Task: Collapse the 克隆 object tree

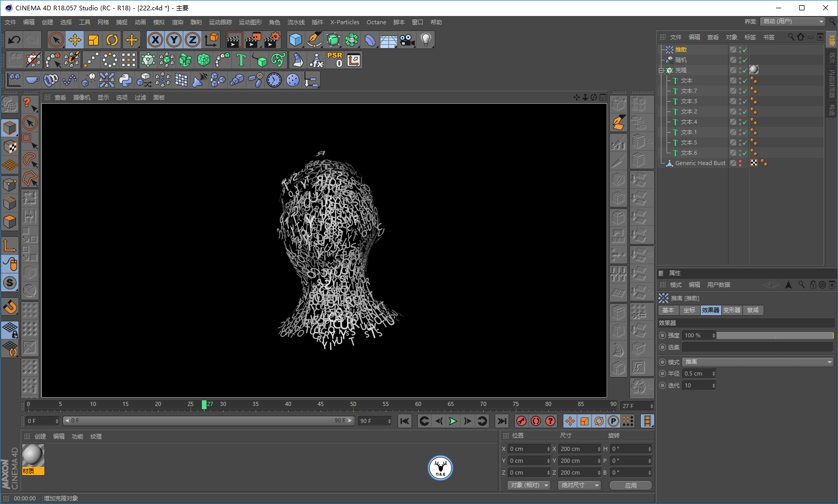Action: coord(661,70)
